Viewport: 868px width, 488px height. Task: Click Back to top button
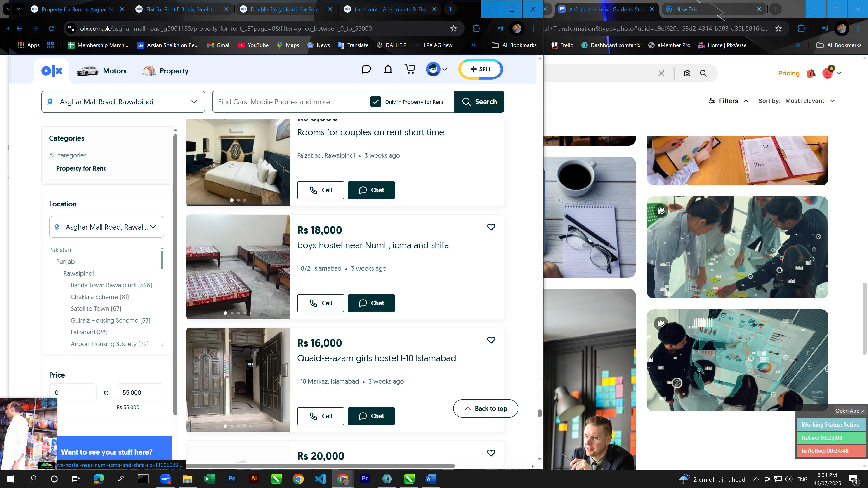[486, 408]
